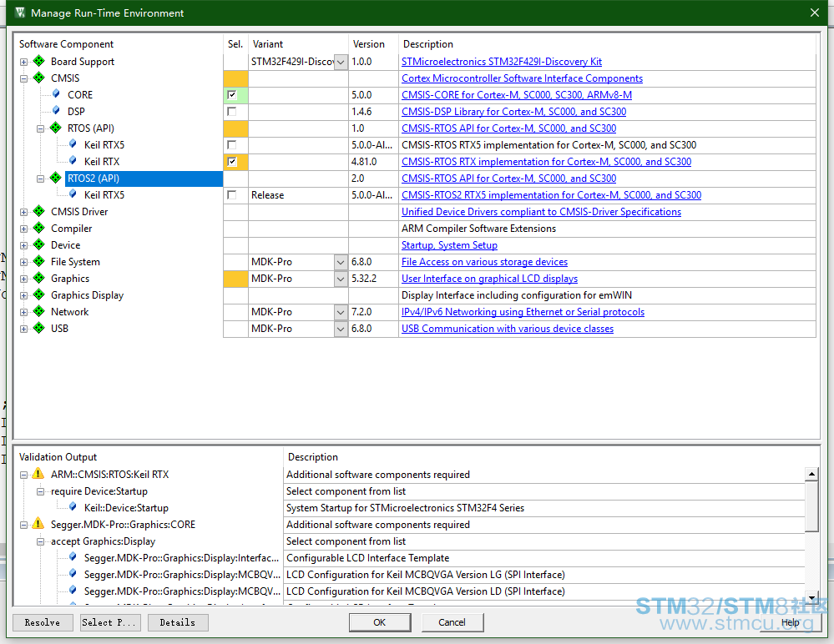The height and width of the screenshot is (644, 834).
Task: Click the orange selection cell in the CMSIS row
Action: [x=235, y=78]
